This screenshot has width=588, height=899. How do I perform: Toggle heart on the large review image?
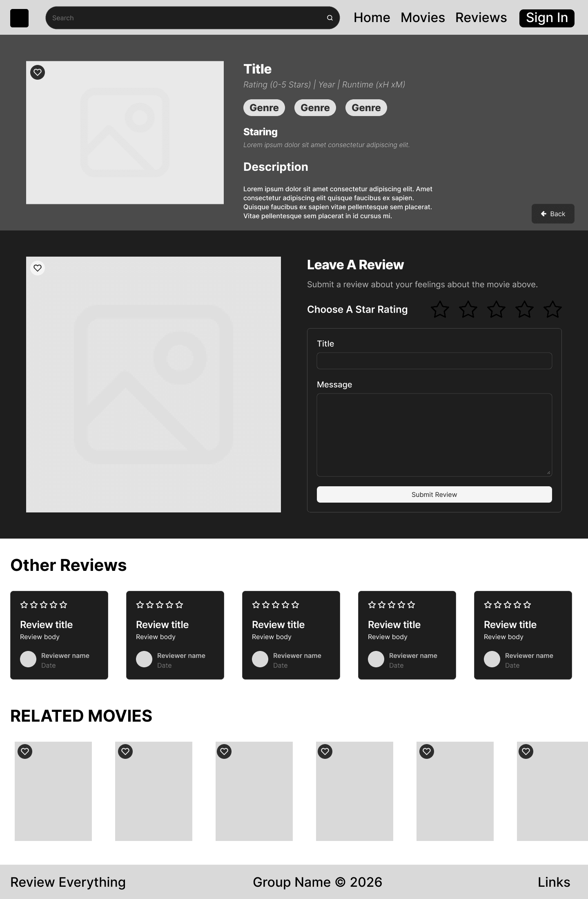(38, 268)
